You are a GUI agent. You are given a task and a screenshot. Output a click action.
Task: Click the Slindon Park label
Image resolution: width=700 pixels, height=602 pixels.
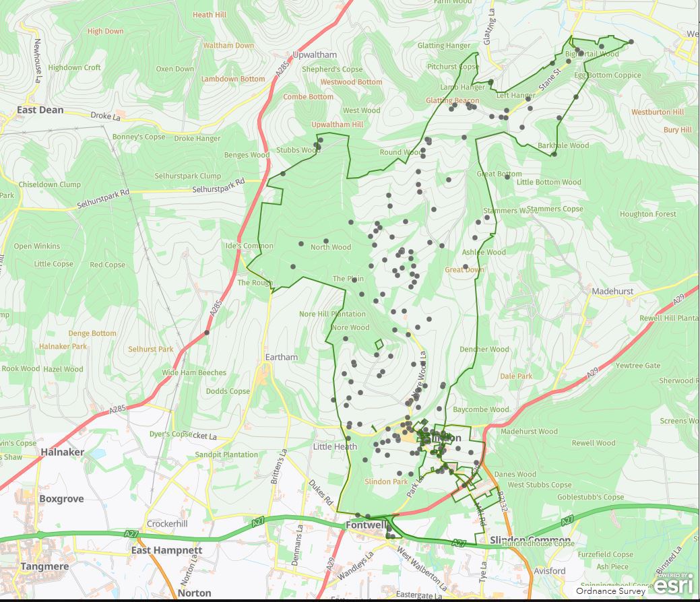[x=386, y=481]
